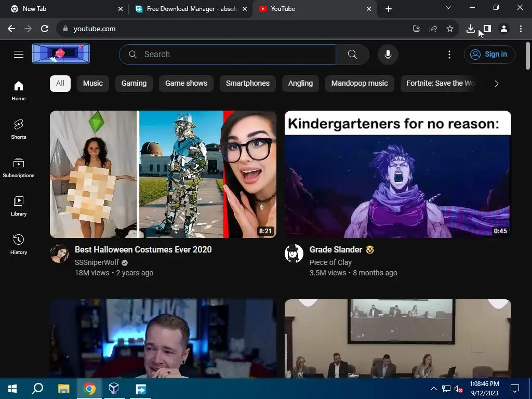532x399 pixels.
Task: Open Kindergarteners for no reason thumbnail
Action: [397, 174]
